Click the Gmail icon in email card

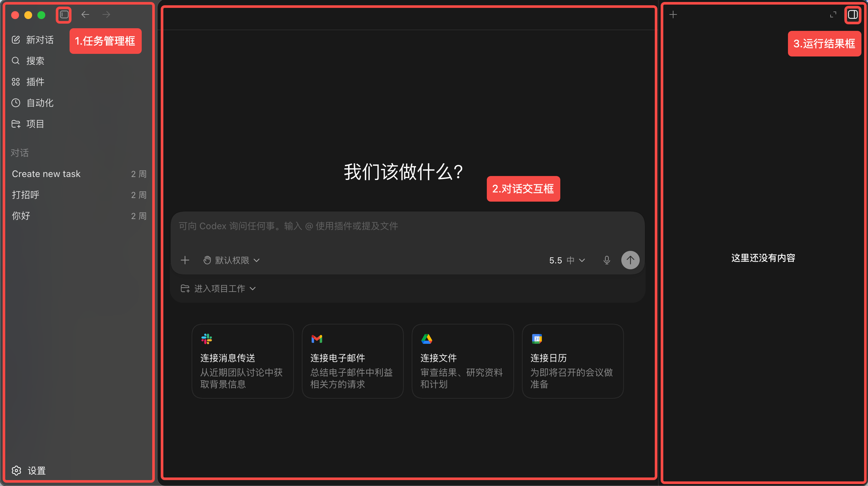tap(317, 339)
